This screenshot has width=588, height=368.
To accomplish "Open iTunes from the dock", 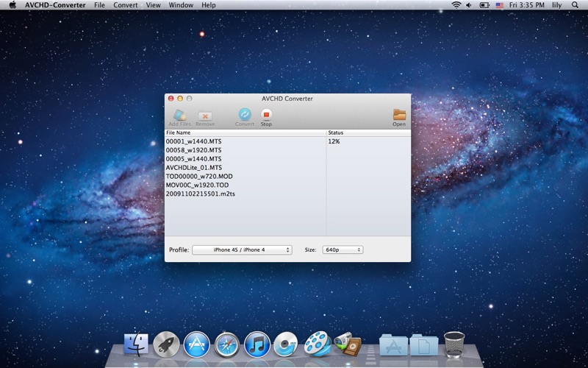I will tap(257, 344).
